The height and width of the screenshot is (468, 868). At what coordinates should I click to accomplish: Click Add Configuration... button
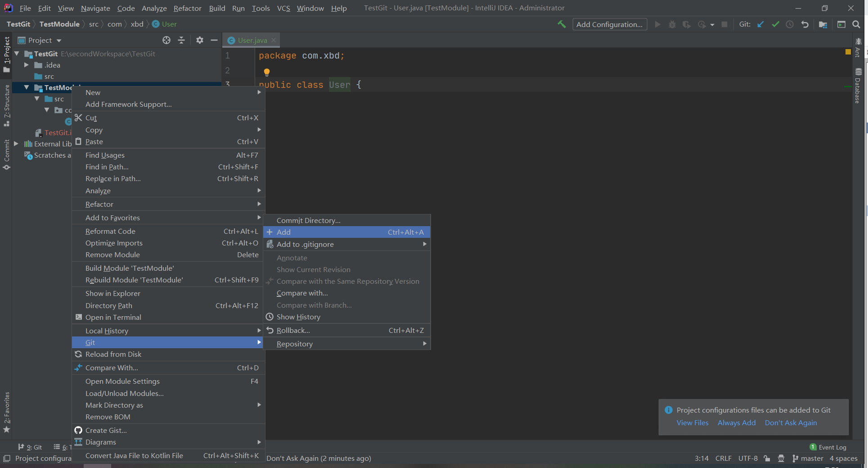(x=609, y=24)
